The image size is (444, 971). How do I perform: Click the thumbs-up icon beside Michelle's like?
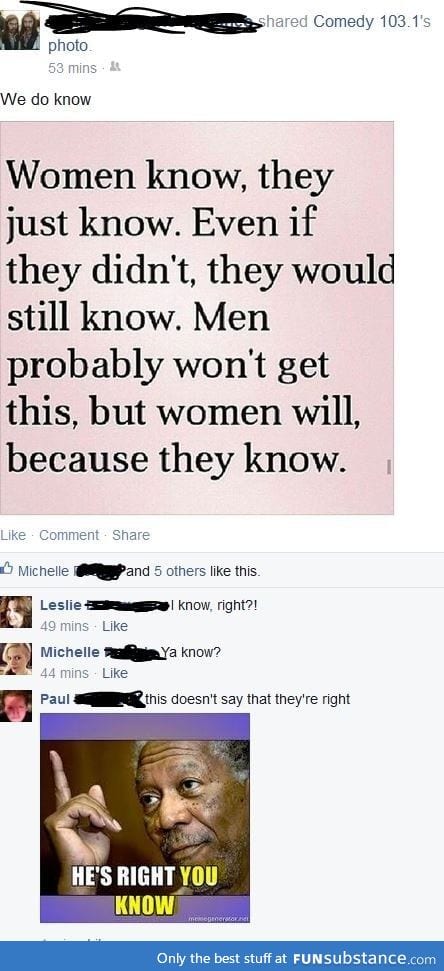coord(7,567)
